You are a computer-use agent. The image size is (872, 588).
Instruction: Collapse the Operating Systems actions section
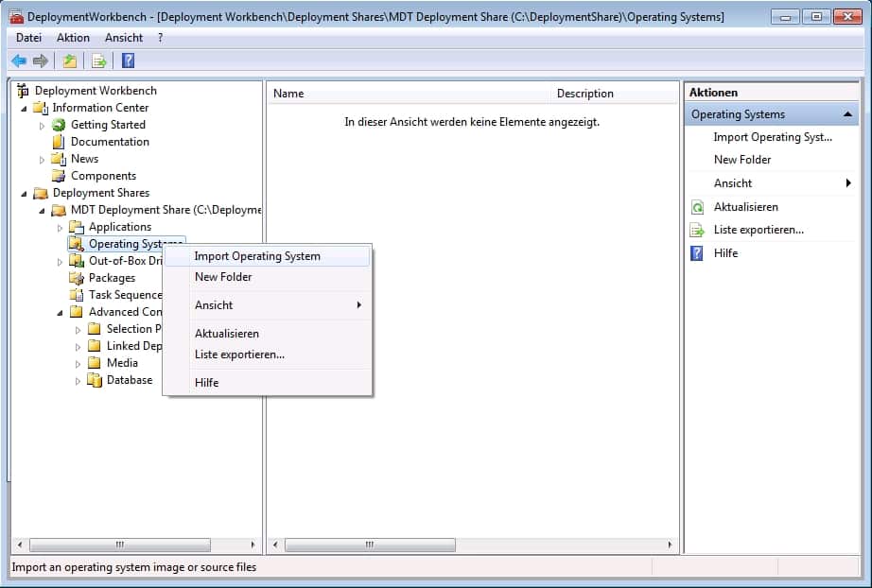847,114
